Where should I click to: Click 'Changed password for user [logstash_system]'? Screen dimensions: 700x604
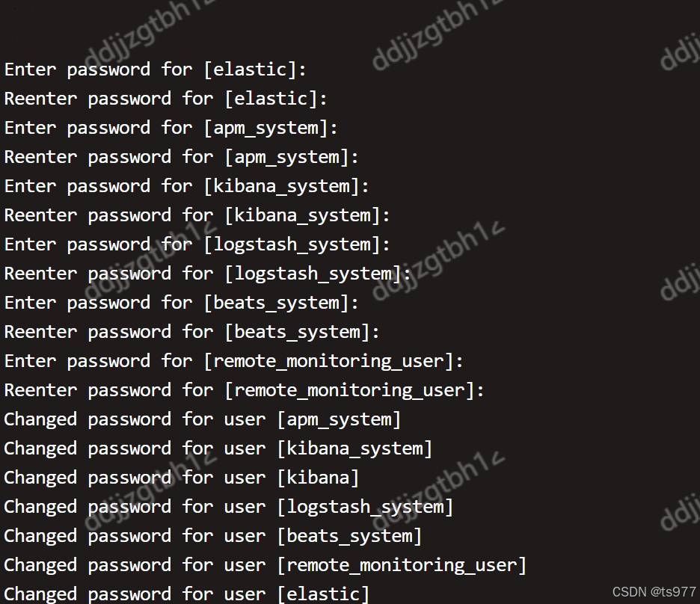coord(229,507)
